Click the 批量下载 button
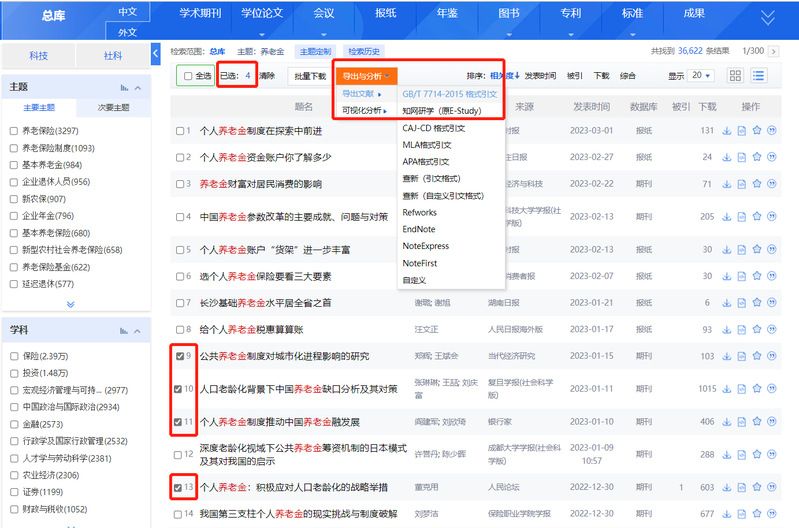The width and height of the screenshot is (799, 528). [x=308, y=75]
